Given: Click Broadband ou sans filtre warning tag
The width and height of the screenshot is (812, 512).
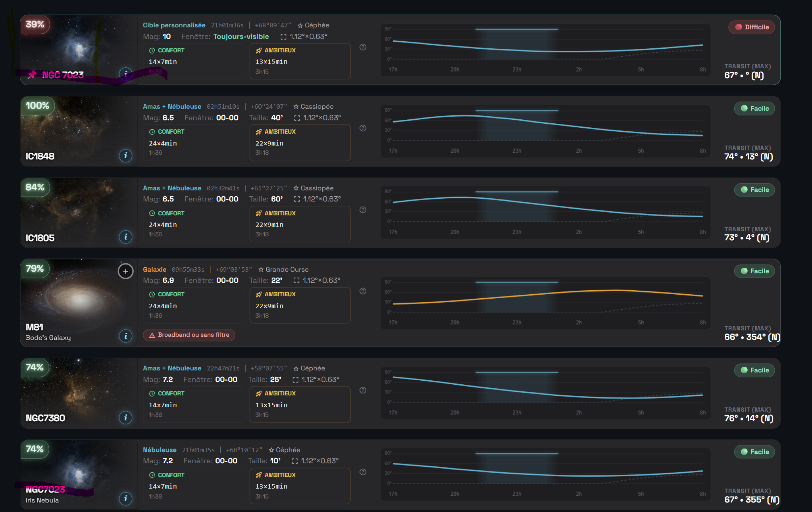Looking at the screenshot, I should 189,335.
